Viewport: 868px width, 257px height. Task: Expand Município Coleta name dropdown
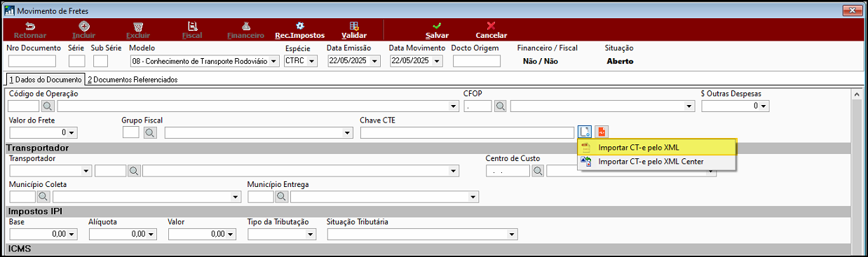click(x=236, y=197)
